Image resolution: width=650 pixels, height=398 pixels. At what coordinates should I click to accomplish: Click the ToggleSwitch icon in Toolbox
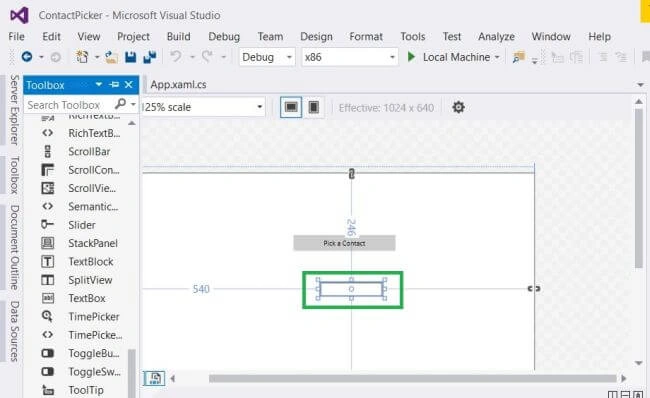click(48, 371)
